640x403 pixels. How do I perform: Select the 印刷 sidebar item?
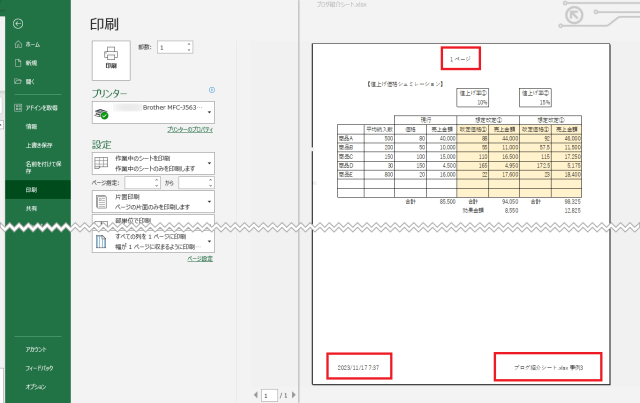(x=38, y=190)
